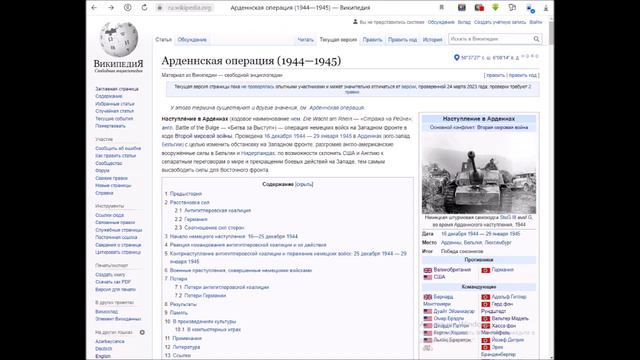Go back to the previous page

94,7
